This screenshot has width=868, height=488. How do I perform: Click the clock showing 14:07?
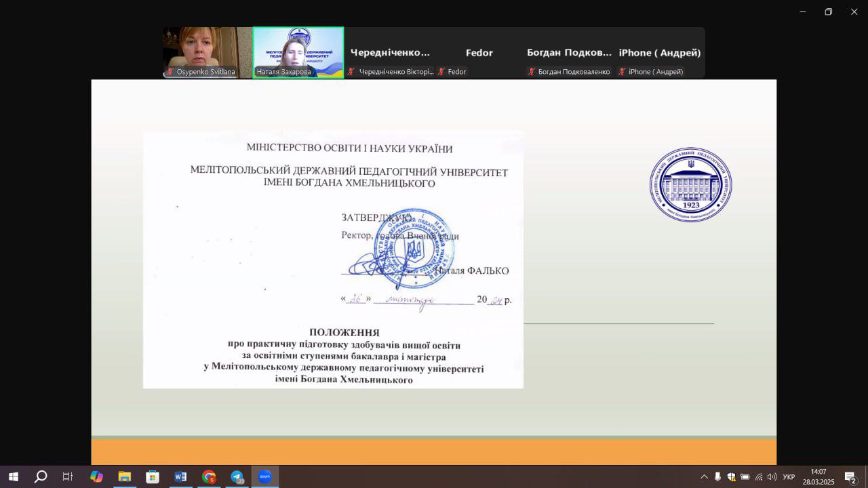tap(818, 476)
